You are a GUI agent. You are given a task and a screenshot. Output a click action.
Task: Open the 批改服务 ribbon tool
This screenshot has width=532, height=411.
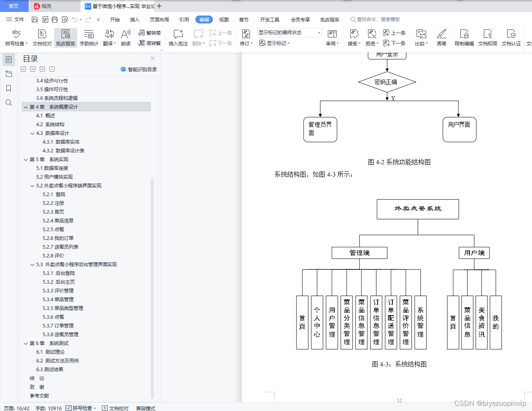click(x=65, y=38)
